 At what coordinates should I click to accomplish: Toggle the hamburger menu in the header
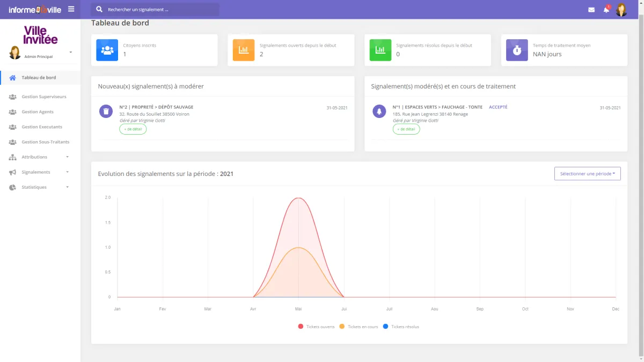pos(71,9)
